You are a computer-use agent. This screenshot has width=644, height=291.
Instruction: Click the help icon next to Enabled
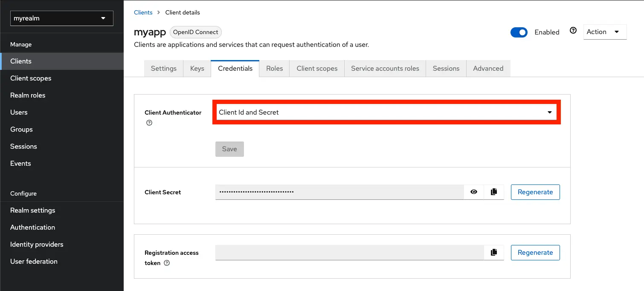[x=573, y=30]
